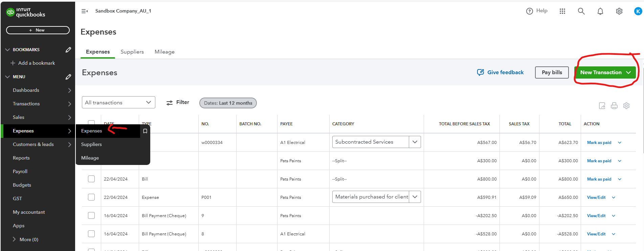
Task: Edit menu with the pencil icon
Action: point(68,77)
